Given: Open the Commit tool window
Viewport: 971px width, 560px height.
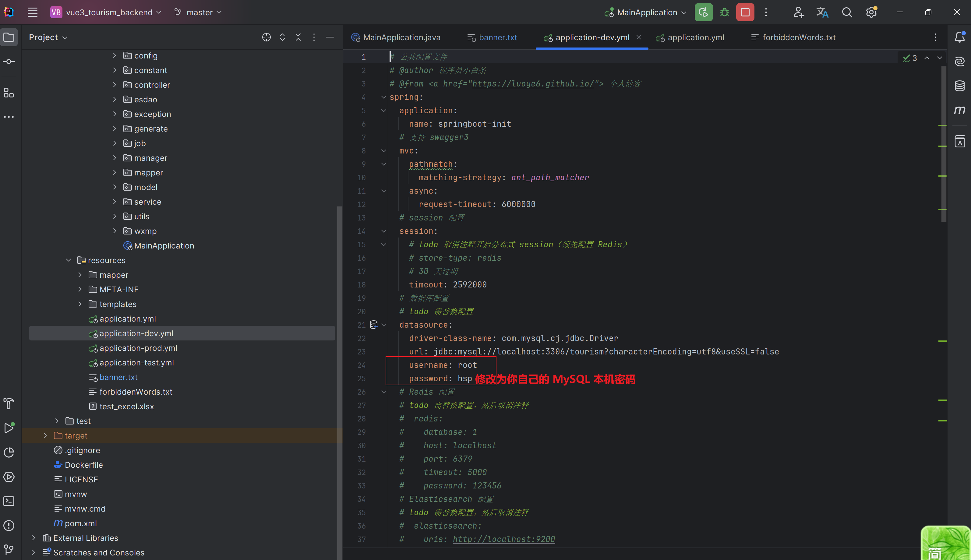Looking at the screenshot, I should (9, 62).
